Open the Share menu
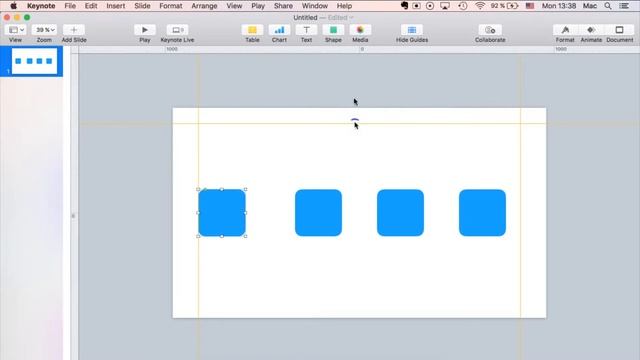This screenshot has width=640, height=360. [283, 6]
